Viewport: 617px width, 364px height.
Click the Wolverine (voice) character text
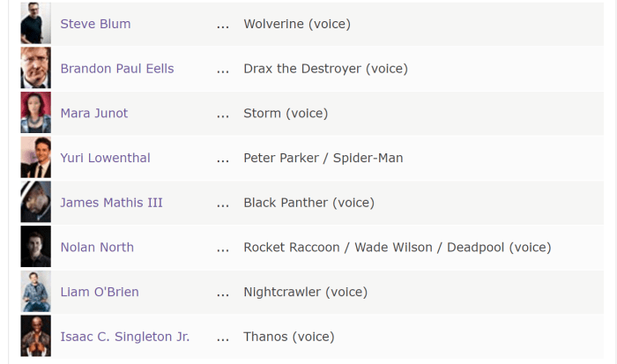[297, 24]
